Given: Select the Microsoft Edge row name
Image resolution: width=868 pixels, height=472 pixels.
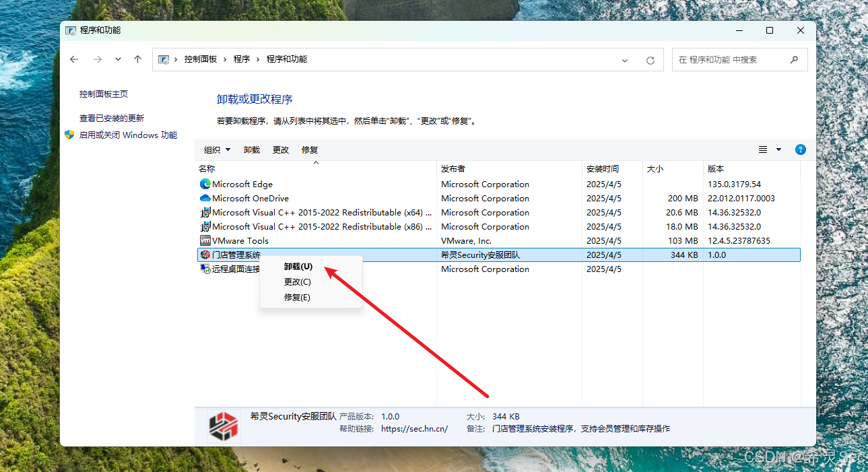Looking at the screenshot, I should click(x=242, y=184).
